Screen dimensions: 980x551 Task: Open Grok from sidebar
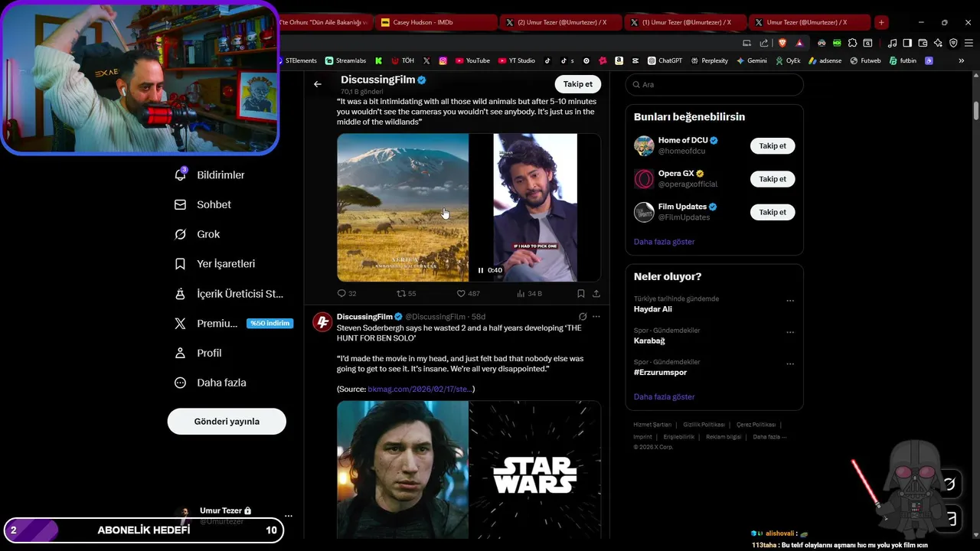click(x=198, y=234)
